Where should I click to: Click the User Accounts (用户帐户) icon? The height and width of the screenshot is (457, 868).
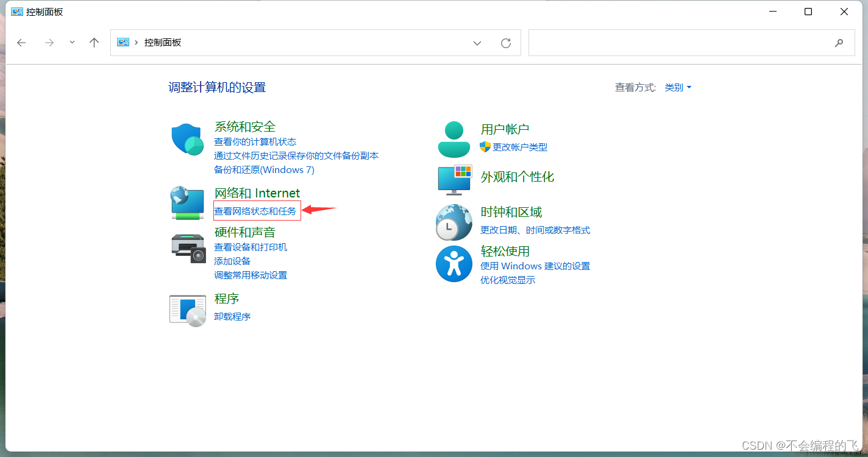click(x=454, y=138)
